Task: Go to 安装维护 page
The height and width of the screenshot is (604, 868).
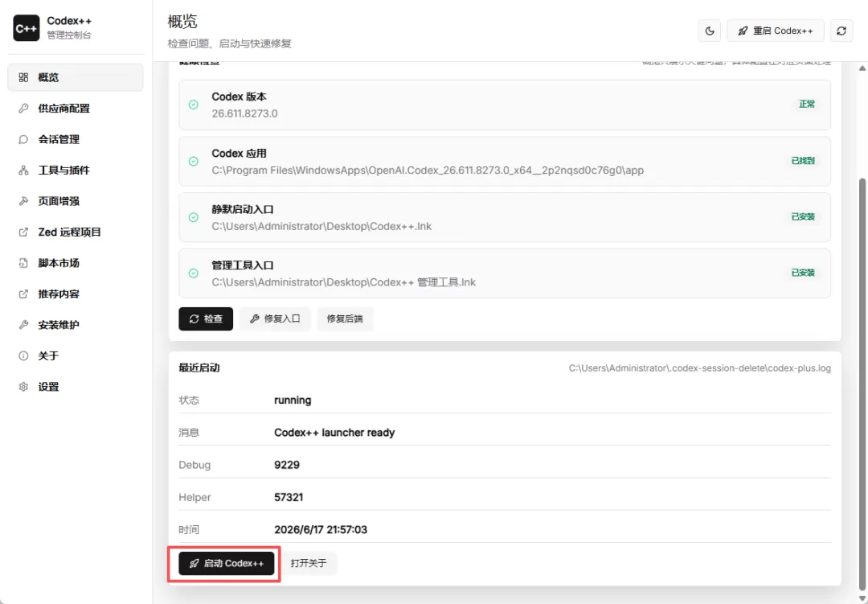Action: pos(76,325)
